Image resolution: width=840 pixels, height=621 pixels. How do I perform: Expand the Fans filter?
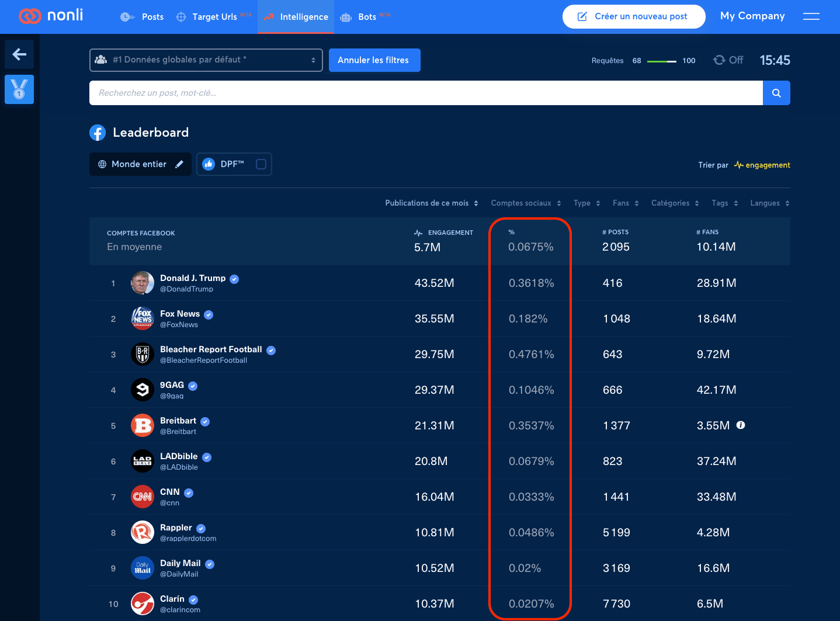(626, 203)
